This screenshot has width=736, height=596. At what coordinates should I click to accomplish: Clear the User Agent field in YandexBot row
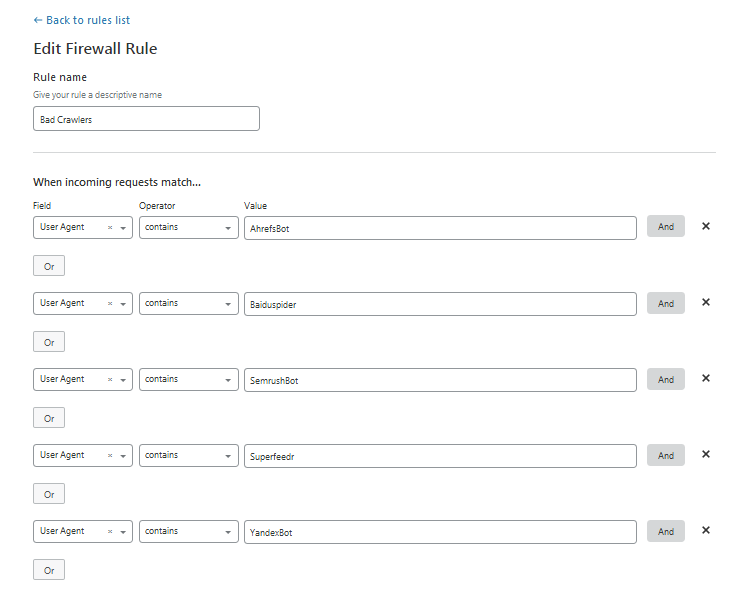(110, 532)
